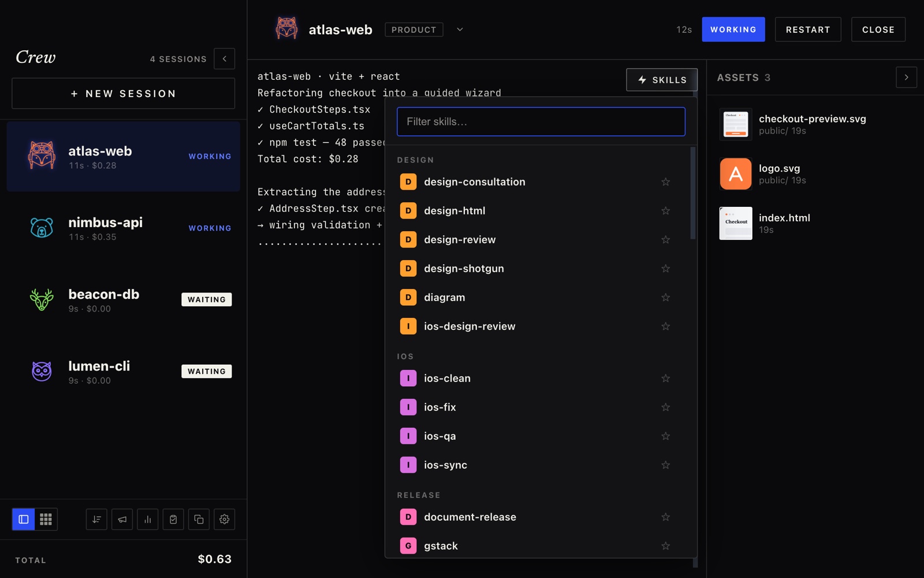Select the atlas-web session
The image size is (924, 578).
coord(123,156)
